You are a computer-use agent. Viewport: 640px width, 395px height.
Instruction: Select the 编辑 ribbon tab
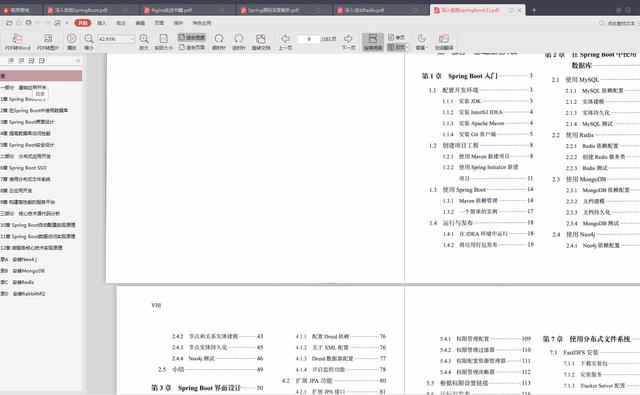(x=140, y=23)
